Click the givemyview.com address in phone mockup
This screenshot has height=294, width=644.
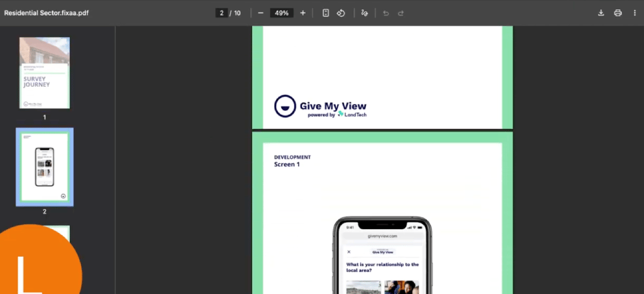[x=382, y=236]
